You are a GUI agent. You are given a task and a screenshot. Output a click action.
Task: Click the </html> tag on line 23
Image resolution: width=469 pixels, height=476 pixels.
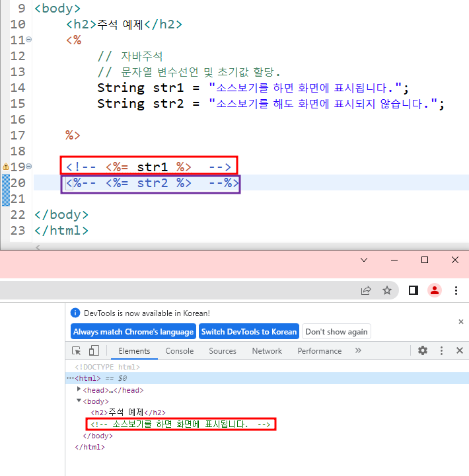(61, 231)
